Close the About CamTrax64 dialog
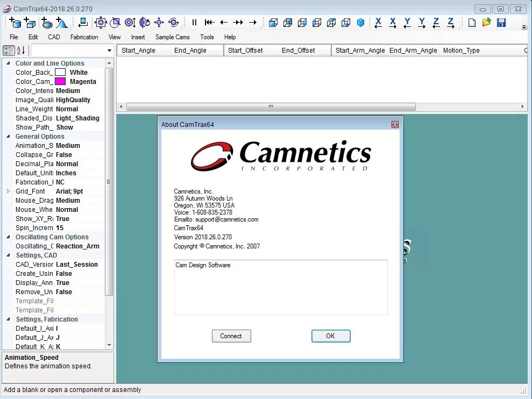 [395, 125]
